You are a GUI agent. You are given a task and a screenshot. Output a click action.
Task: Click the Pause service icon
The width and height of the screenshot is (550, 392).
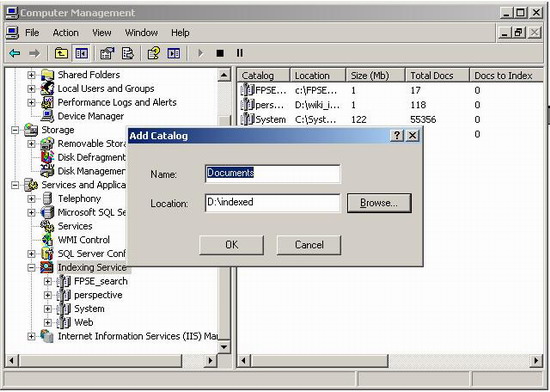click(x=240, y=53)
